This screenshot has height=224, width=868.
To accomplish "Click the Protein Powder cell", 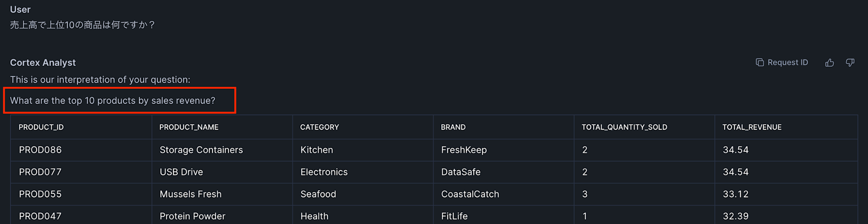I will (222, 215).
